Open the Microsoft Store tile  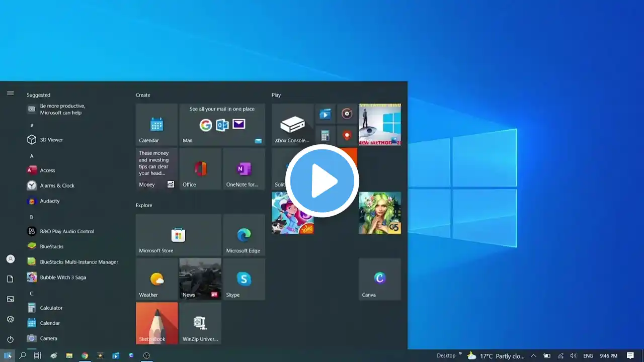click(x=179, y=235)
